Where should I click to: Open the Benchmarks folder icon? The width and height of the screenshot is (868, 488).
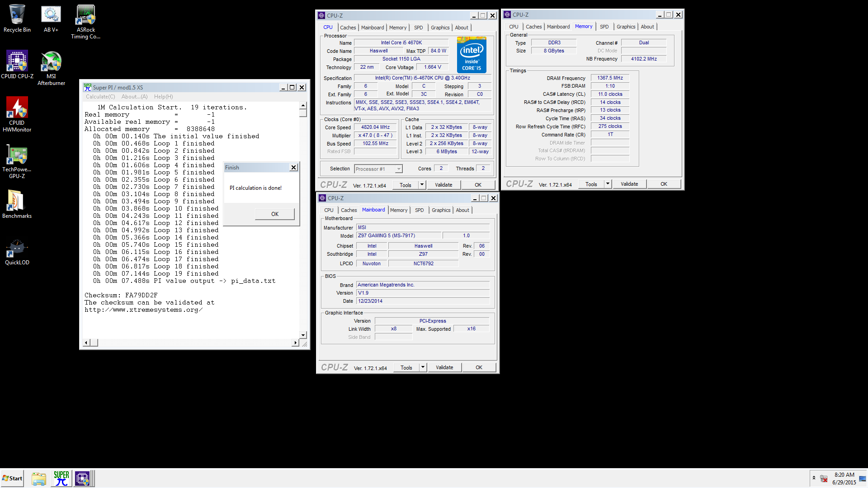click(17, 204)
